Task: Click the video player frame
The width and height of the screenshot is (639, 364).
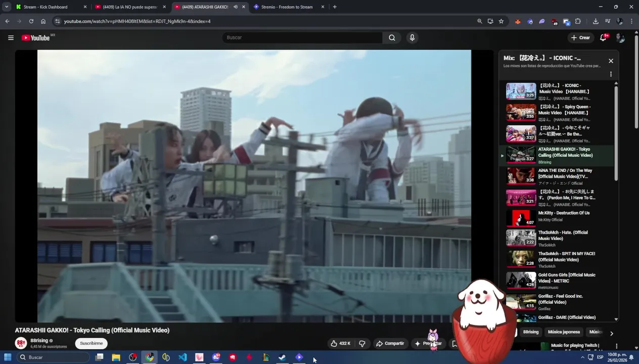Action: [x=254, y=186]
